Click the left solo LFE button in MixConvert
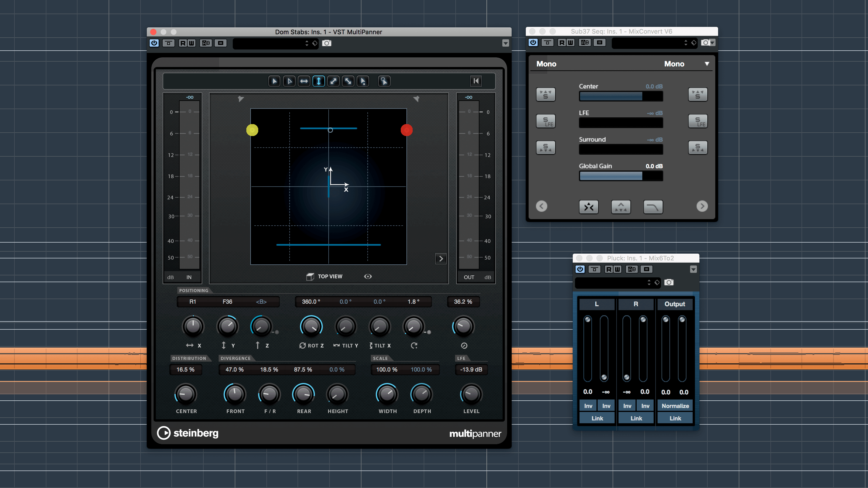The image size is (868, 488). click(x=546, y=121)
